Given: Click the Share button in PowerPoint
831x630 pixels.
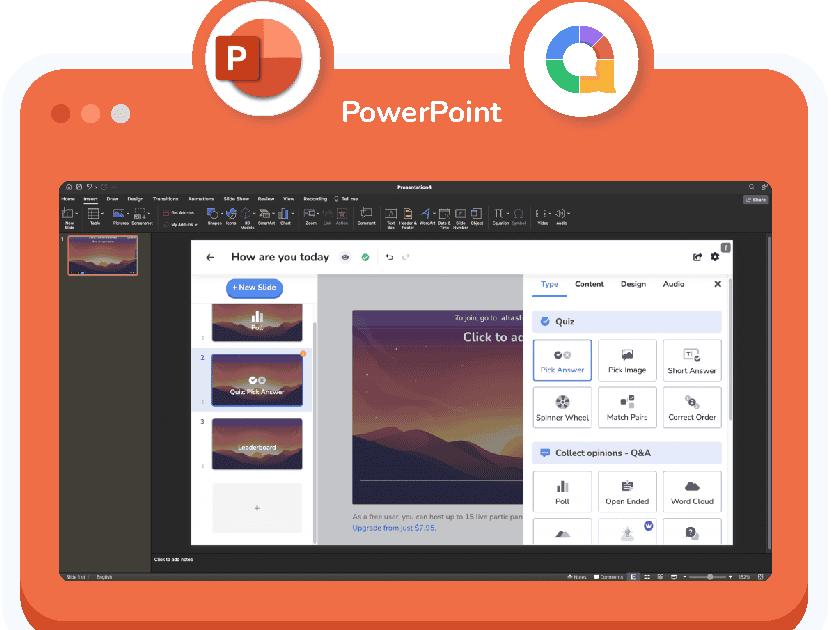Looking at the screenshot, I should (756, 200).
